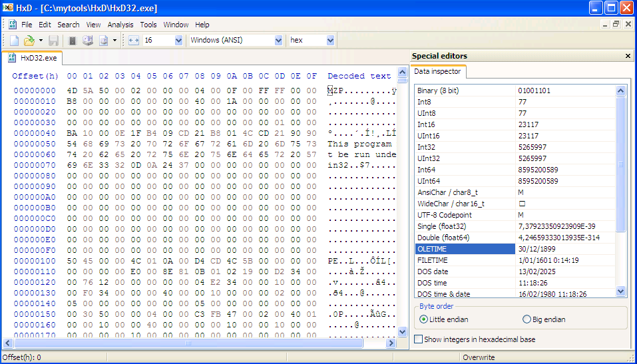Open the Analysis menu

120,25
